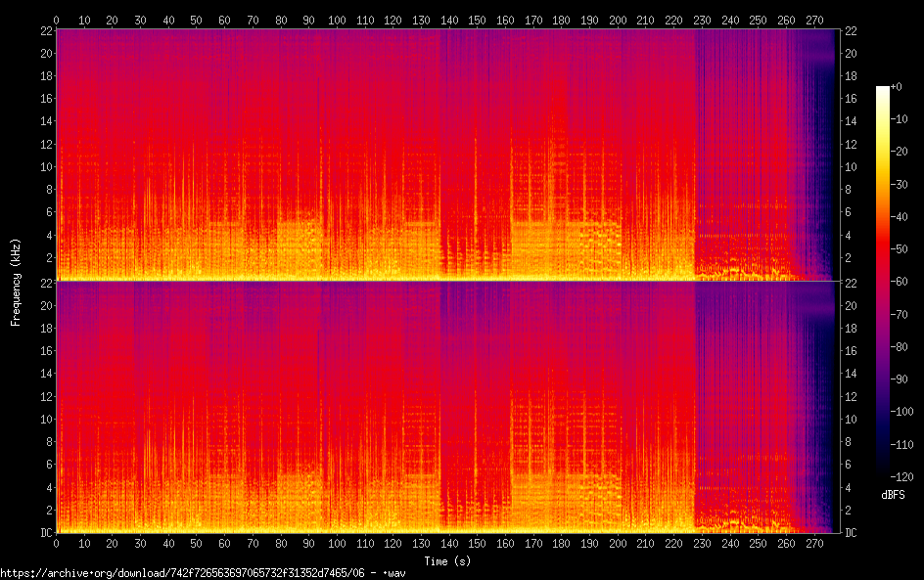Click the "DC" label at the bottom left

(45, 533)
